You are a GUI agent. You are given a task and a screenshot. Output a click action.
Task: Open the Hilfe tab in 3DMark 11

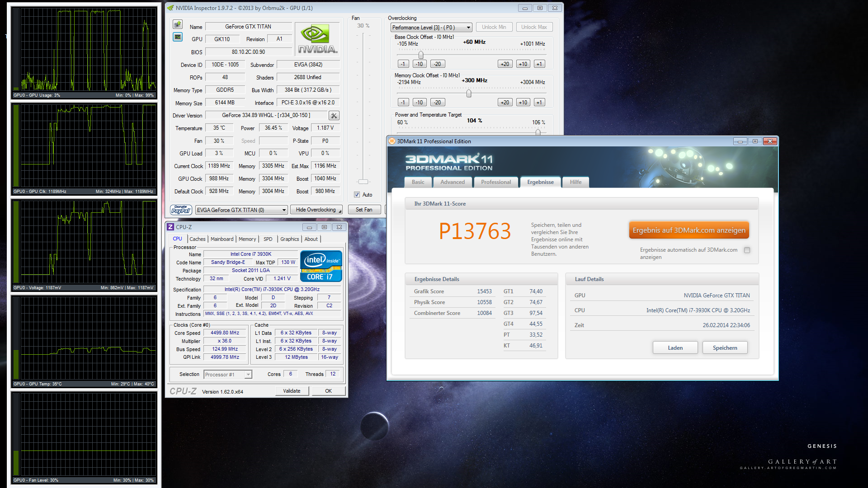(576, 182)
